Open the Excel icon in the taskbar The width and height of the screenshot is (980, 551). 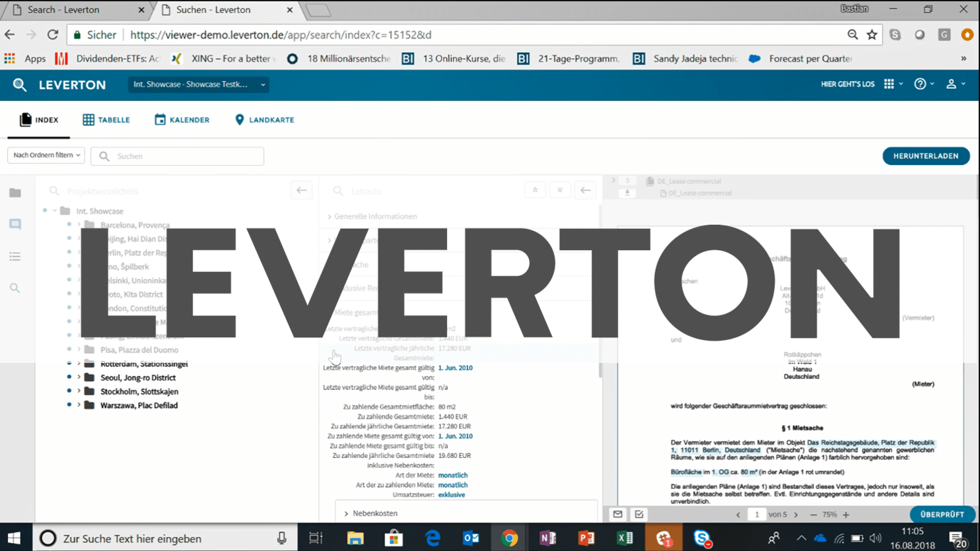(x=625, y=538)
